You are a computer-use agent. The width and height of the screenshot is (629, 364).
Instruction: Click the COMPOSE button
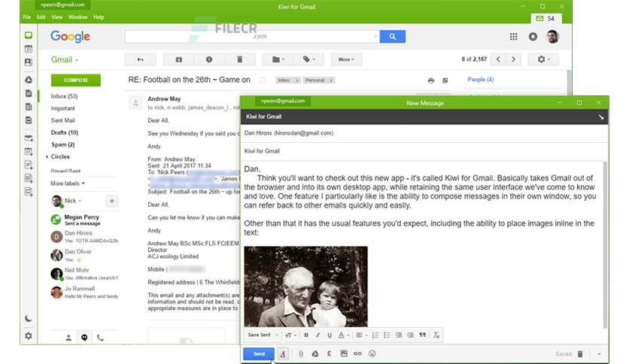76,80
